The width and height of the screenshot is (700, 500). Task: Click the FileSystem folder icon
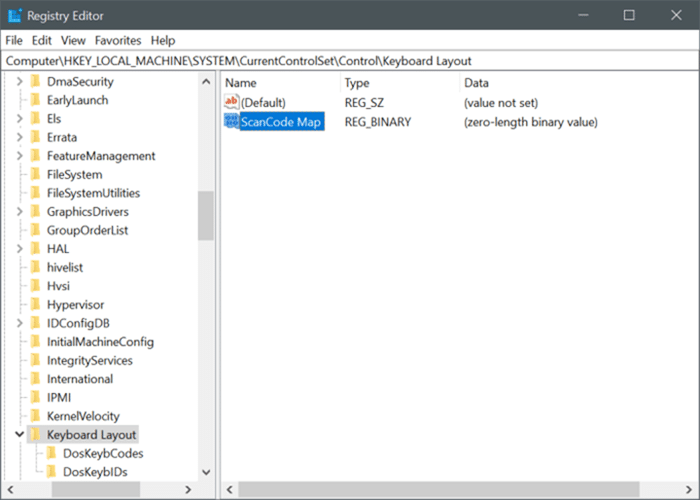coord(35,175)
